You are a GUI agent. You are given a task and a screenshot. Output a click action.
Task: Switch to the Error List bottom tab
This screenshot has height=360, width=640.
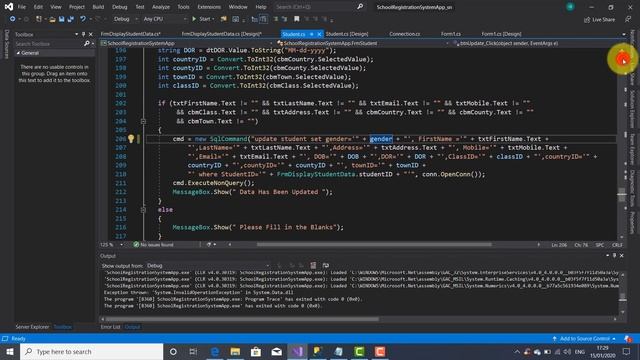(110, 327)
